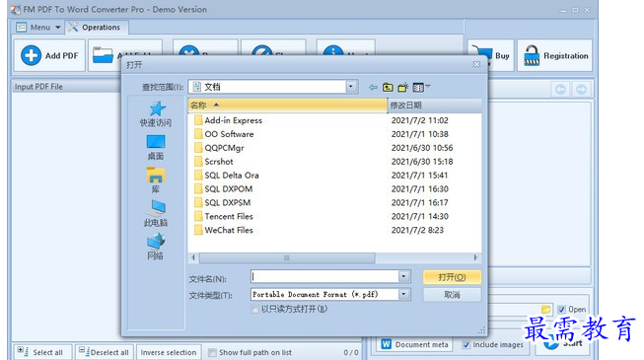Click the Document meta button
This screenshot has width=644, height=360.
(415, 344)
